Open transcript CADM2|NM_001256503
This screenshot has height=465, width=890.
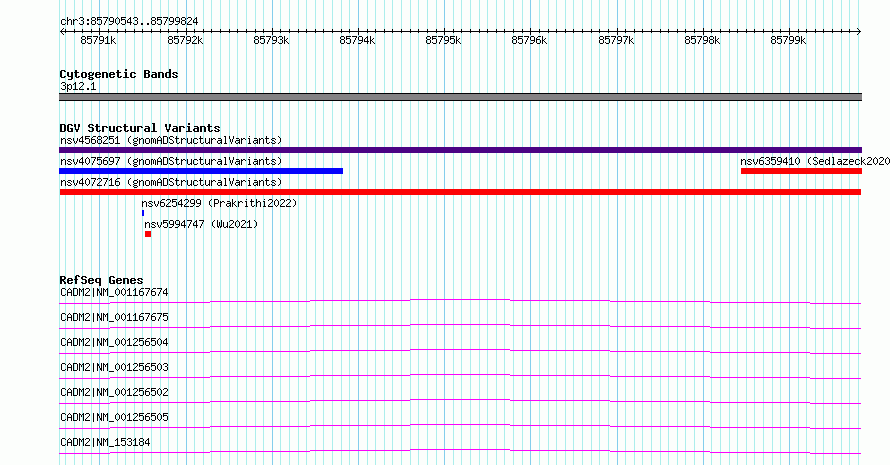(114, 367)
